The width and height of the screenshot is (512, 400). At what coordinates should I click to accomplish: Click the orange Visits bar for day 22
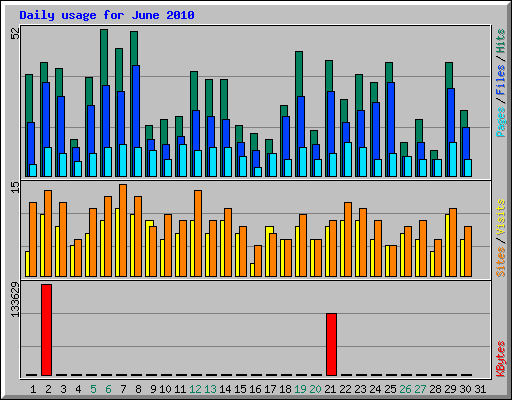tap(348, 239)
